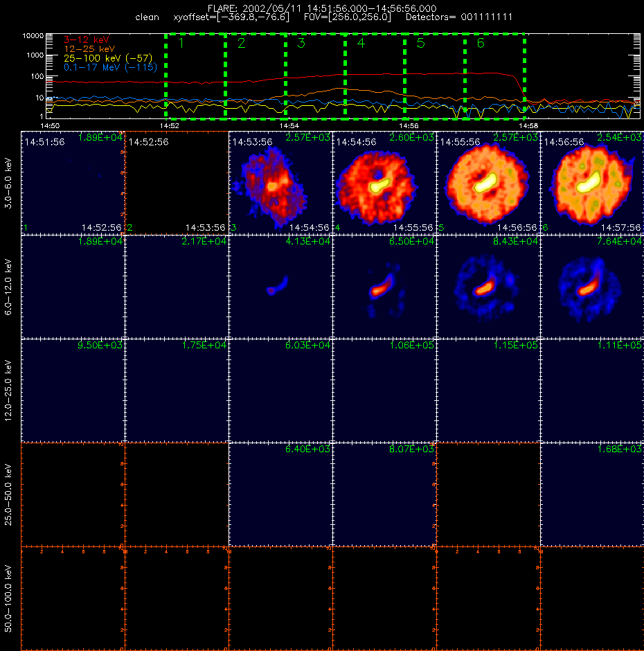The height and width of the screenshot is (651, 644).
Task: Click the peak value '2.17E+04'
Action: pos(204,241)
